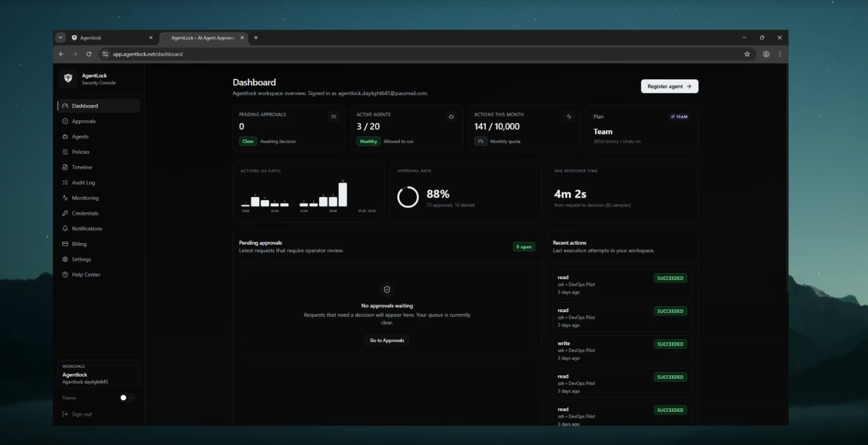
Task: Bookmark this page with the star icon
Action: click(747, 54)
